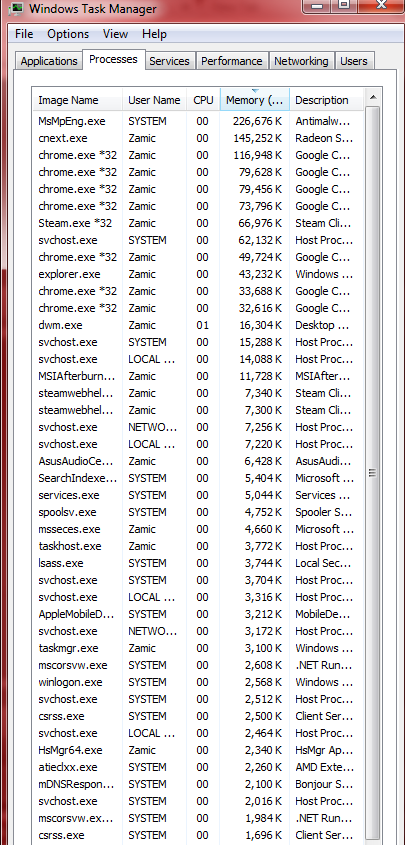Select the SearchIndexe... process row
Image resolution: width=405 pixels, height=845 pixels.
pos(198,478)
